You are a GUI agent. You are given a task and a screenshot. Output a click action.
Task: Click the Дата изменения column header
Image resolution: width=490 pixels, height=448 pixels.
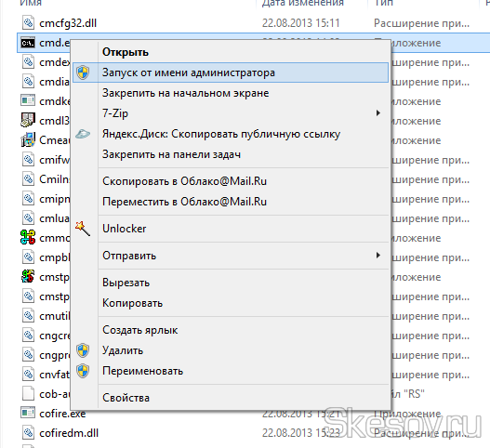click(303, 3)
